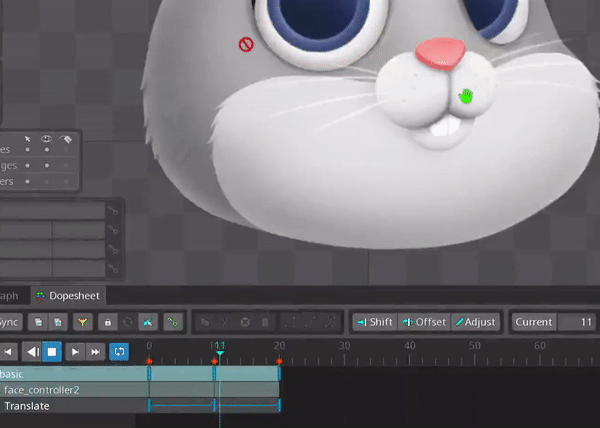600x428 pixels.
Task: Click the first stacked-pages icon after Sync
Action: pyautogui.click(x=38, y=322)
